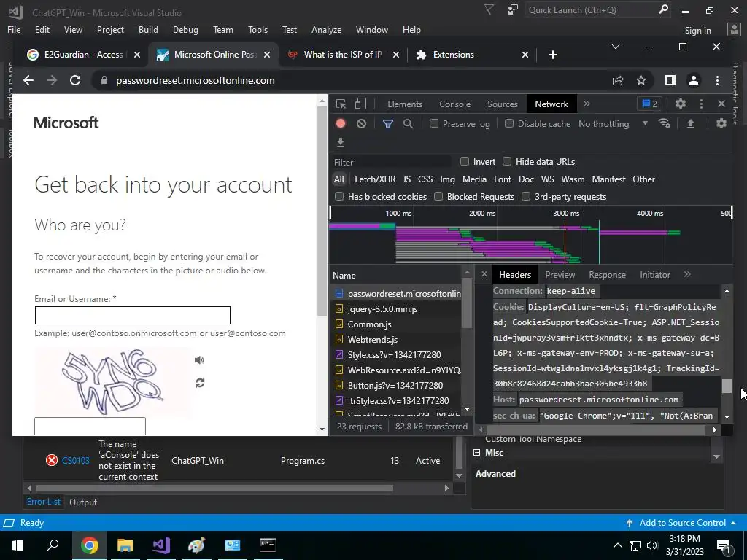Click the DevTools inspect element picker icon
The image size is (747, 560).
pyautogui.click(x=341, y=104)
